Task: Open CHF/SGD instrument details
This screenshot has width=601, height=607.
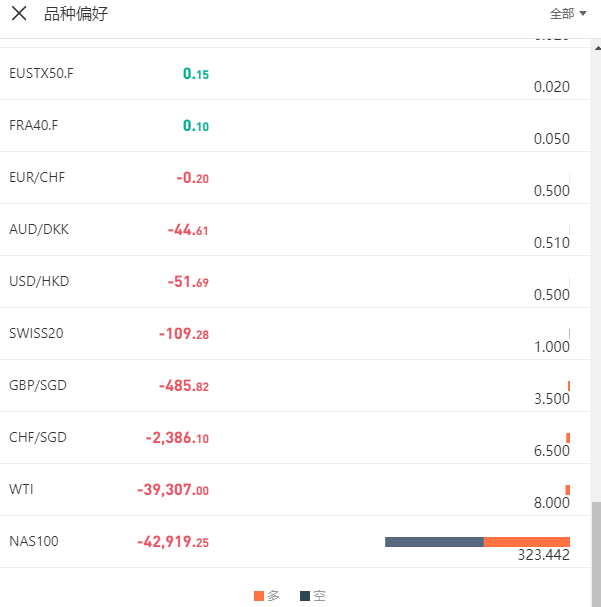Action: (38, 437)
